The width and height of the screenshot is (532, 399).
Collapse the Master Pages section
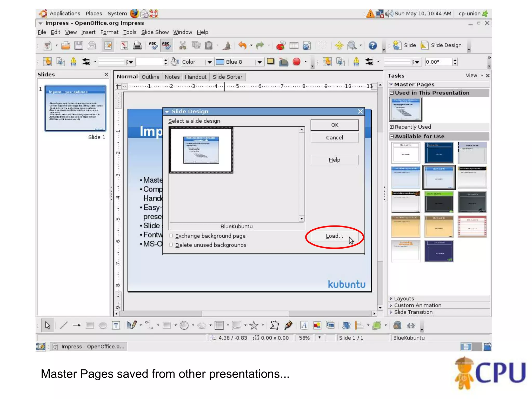391,85
